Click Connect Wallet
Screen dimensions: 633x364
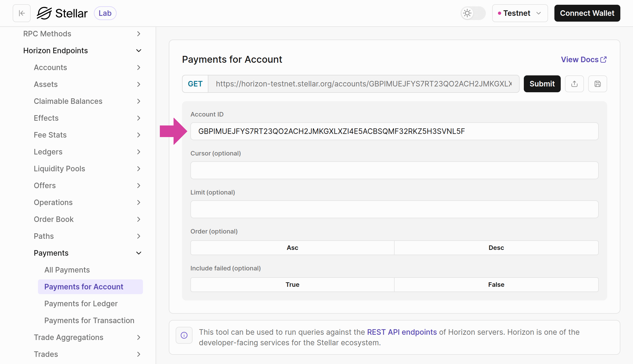[587, 13]
